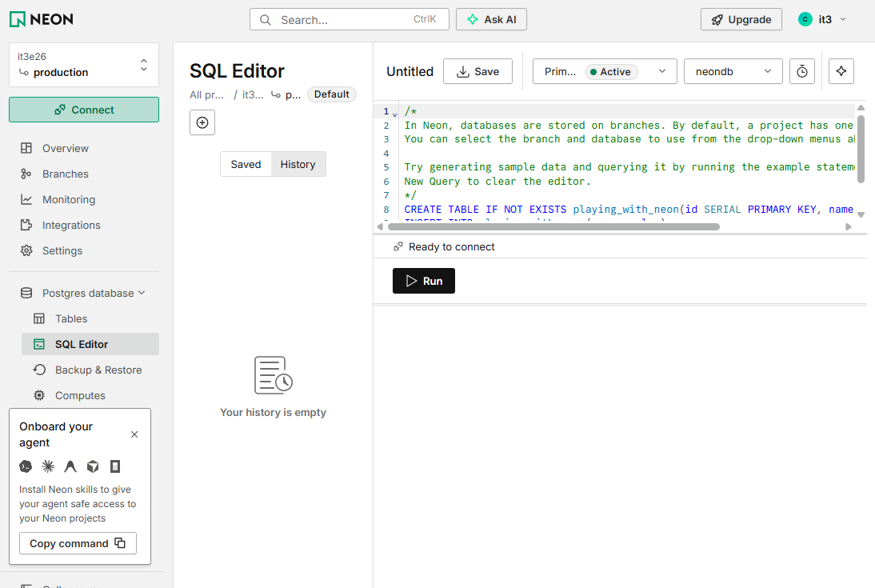Click the Settings gear icon
The image size is (875, 588).
pos(26,250)
